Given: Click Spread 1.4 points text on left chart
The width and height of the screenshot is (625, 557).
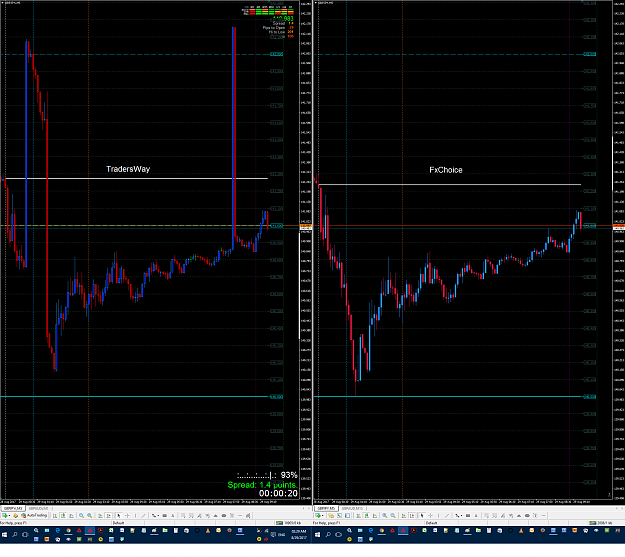Looking at the screenshot, I should pyautogui.click(x=262, y=485).
